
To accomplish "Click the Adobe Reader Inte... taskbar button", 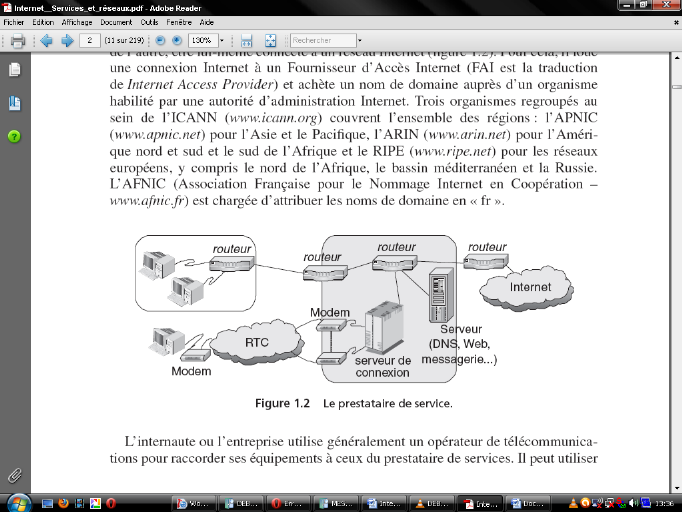I will pos(480,503).
